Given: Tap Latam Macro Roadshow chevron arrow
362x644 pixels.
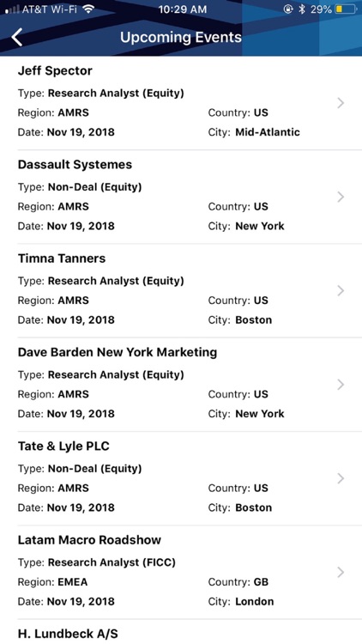Looking at the screenshot, I should pyautogui.click(x=341, y=573).
